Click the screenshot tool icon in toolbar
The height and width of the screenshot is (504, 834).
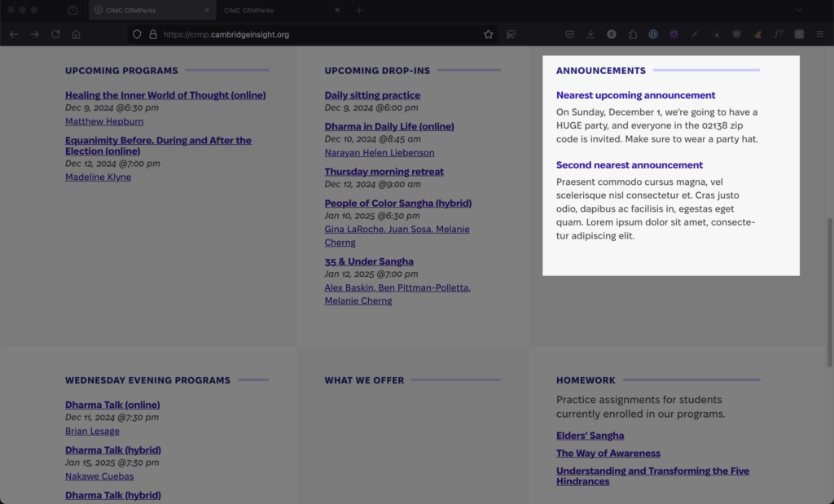pyautogui.click(x=511, y=34)
